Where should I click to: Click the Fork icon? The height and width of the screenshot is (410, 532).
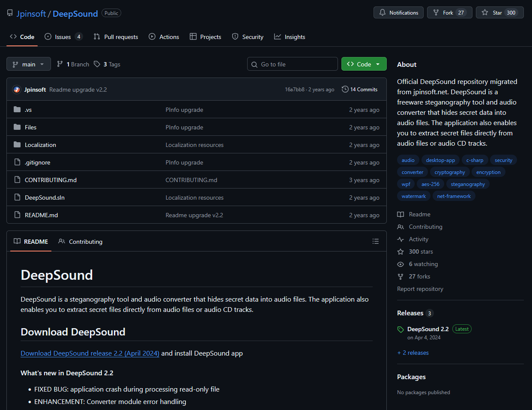(x=436, y=12)
